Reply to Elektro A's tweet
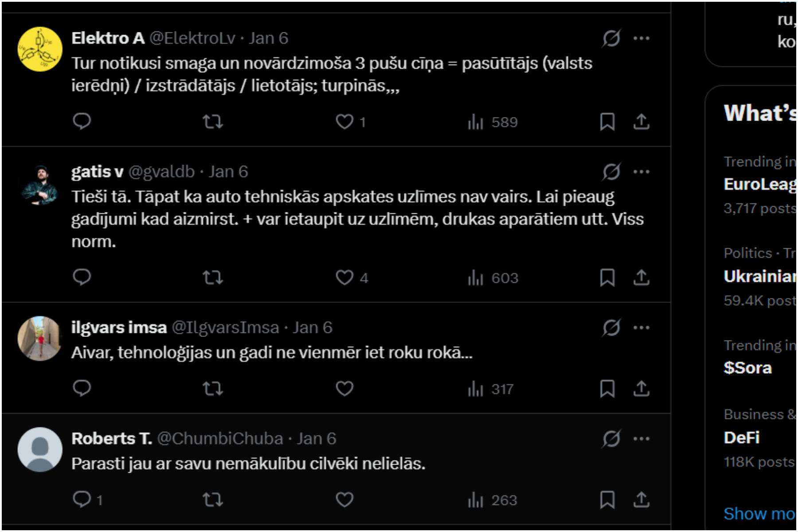This screenshot has width=798, height=532. (x=82, y=121)
